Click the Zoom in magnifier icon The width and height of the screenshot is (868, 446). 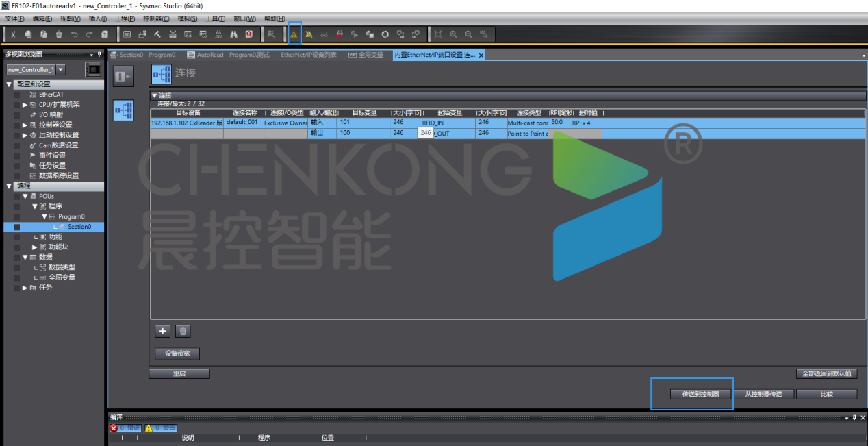tap(453, 34)
